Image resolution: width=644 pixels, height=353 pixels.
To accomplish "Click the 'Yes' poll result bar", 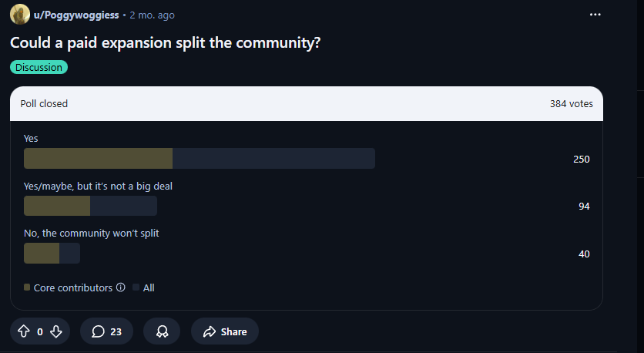I will (199, 158).
